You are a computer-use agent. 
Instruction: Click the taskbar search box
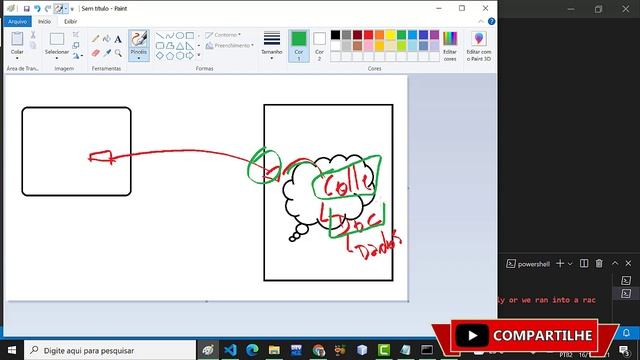tap(110, 350)
